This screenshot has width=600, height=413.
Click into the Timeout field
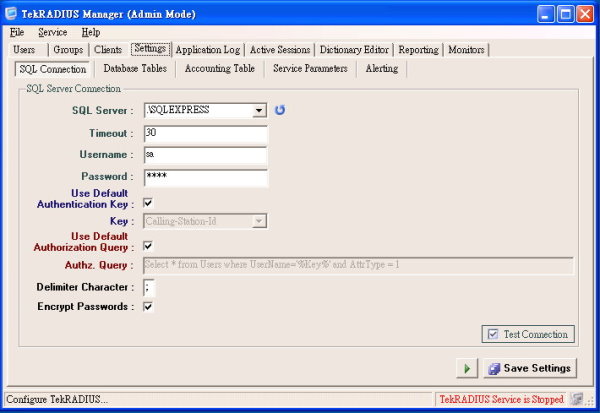point(205,134)
